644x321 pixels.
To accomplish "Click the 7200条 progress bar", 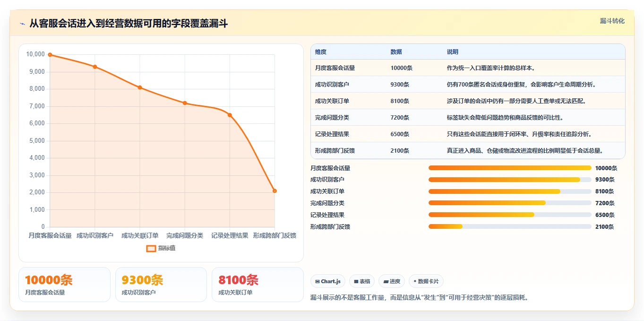I will (x=510, y=203).
